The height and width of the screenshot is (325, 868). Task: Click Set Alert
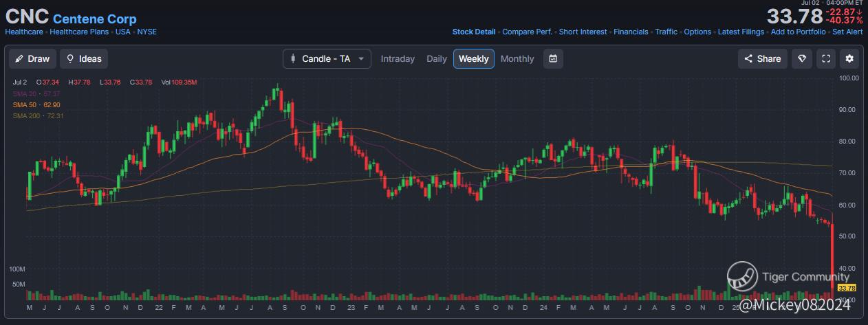[x=847, y=32]
